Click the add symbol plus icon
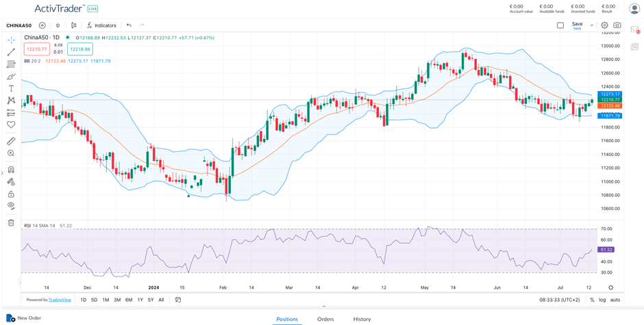 pyautogui.click(x=42, y=25)
